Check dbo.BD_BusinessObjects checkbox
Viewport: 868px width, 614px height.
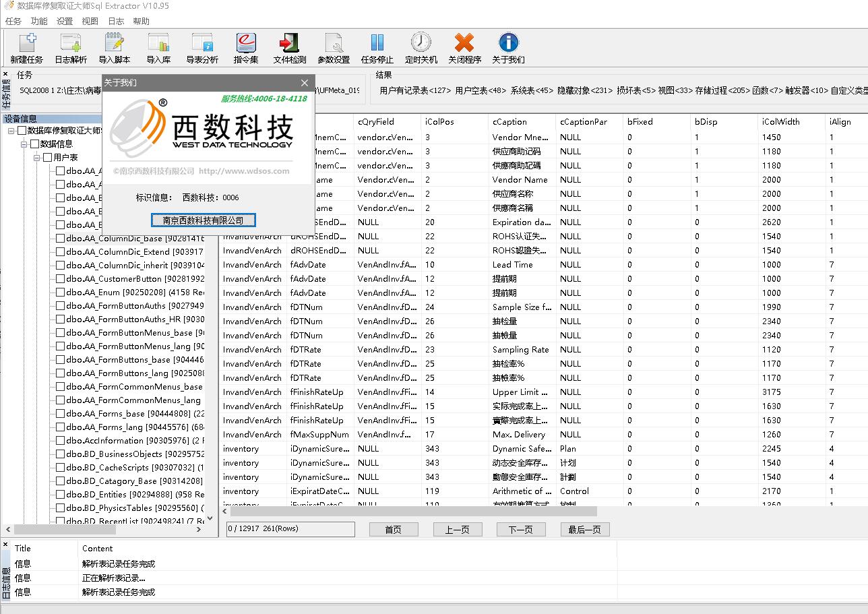click(60, 454)
